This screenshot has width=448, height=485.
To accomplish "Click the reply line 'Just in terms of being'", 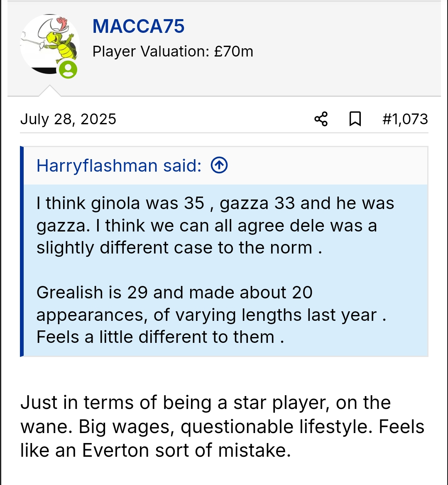I will (x=206, y=403).
